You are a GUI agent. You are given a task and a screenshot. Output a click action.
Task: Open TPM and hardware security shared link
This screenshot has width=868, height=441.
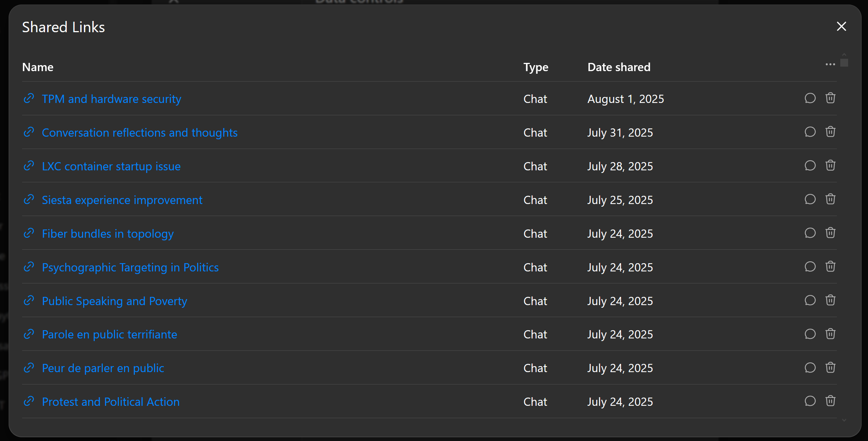[111, 99]
